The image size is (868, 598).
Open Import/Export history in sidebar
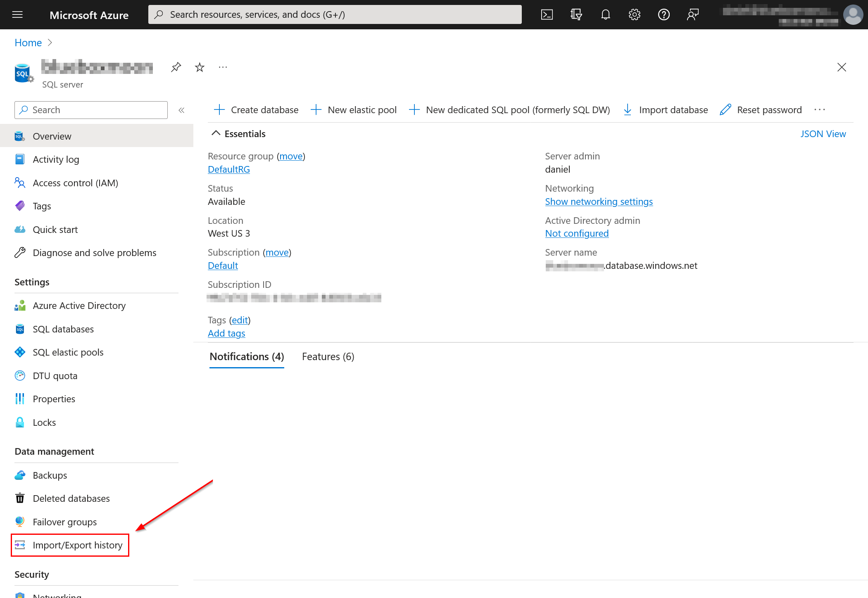click(x=77, y=545)
